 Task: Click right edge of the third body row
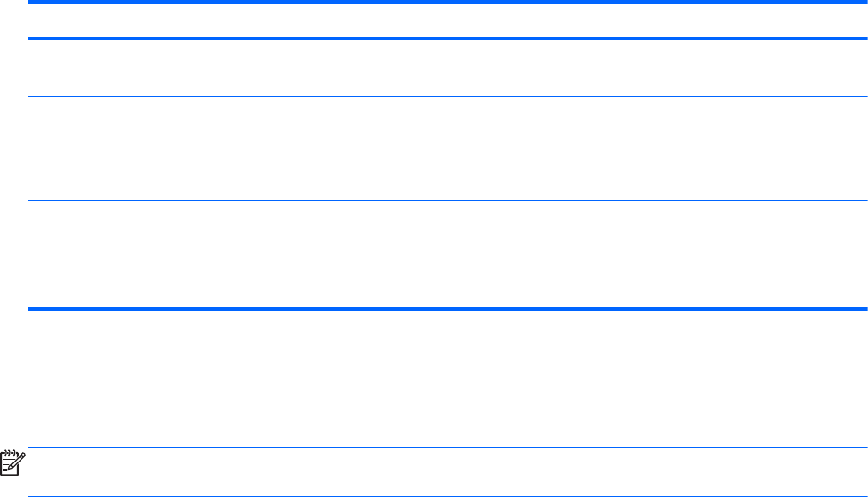854,254
